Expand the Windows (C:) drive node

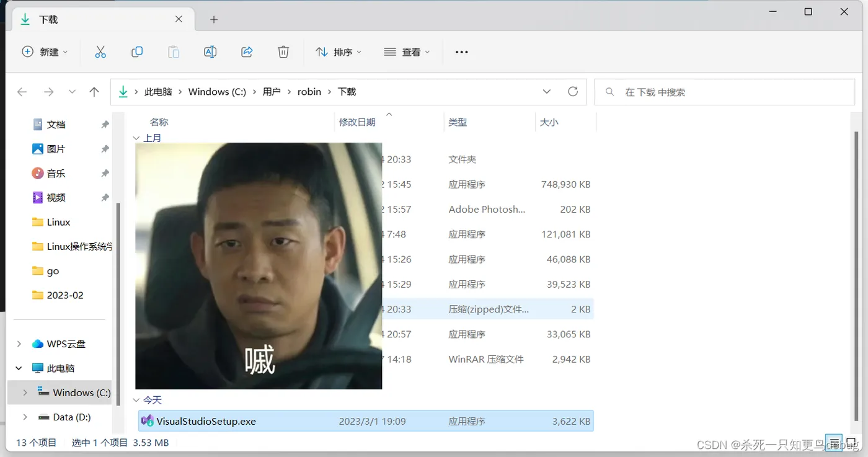[x=25, y=393]
